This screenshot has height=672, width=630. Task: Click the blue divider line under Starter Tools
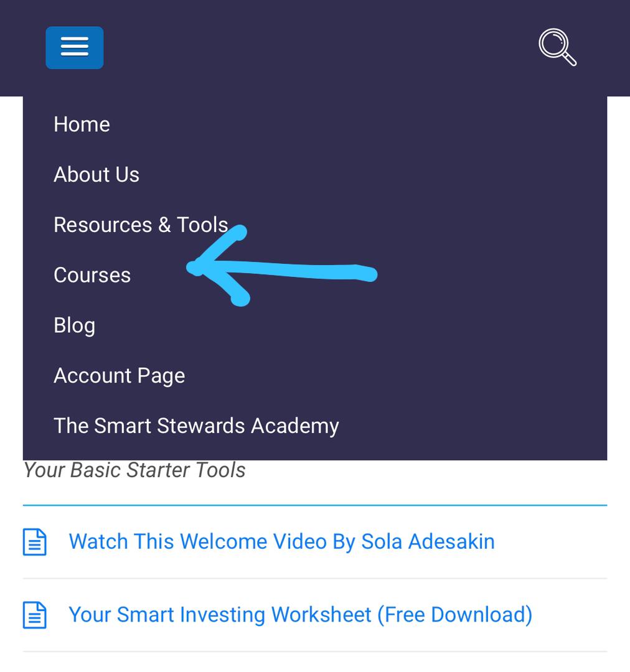(x=315, y=505)
